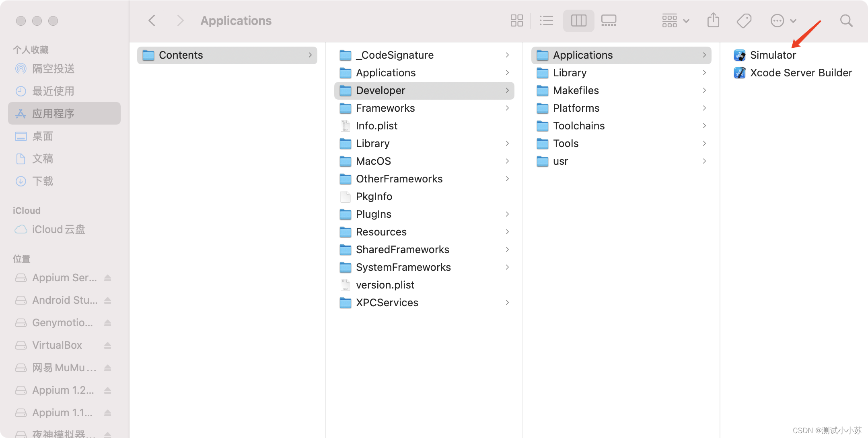Screen dimensions: 868x438
Task: Select 下载 Downloads in sidebar
Action: point(42,181)
